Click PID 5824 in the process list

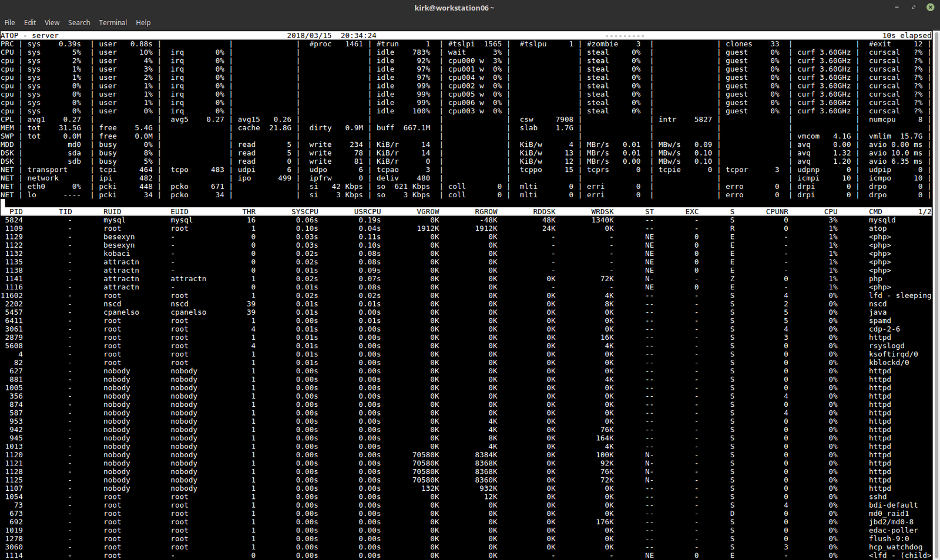click(14, 220)
